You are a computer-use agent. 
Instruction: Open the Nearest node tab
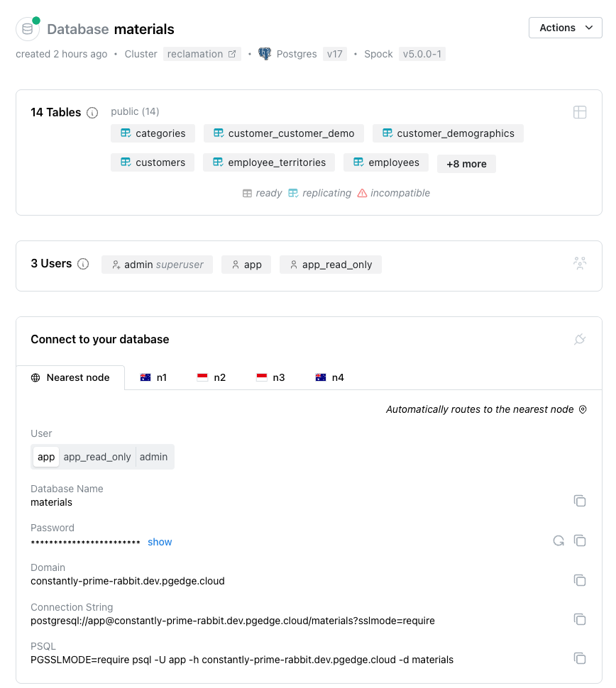pyautogui.click(x=70, y=377)
